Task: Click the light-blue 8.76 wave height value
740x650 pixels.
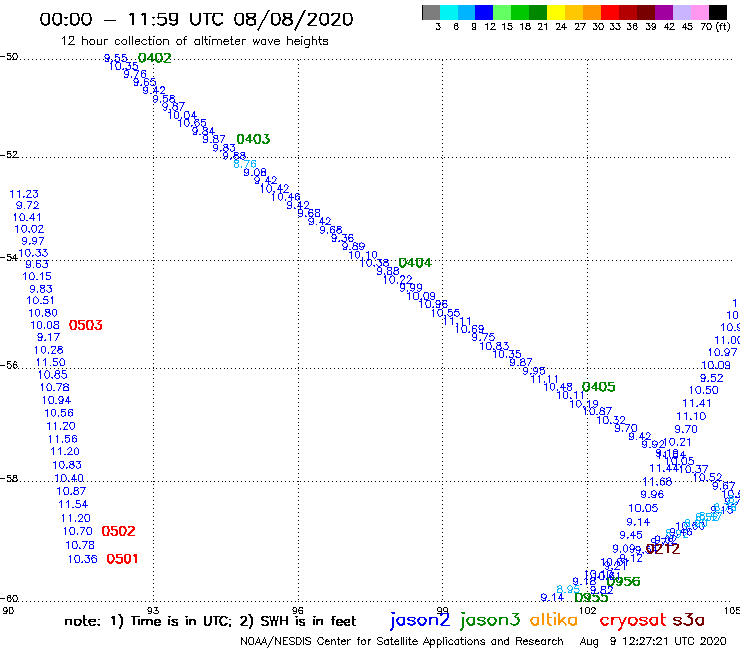Action: pyautogui.click(x=245, y=164)
